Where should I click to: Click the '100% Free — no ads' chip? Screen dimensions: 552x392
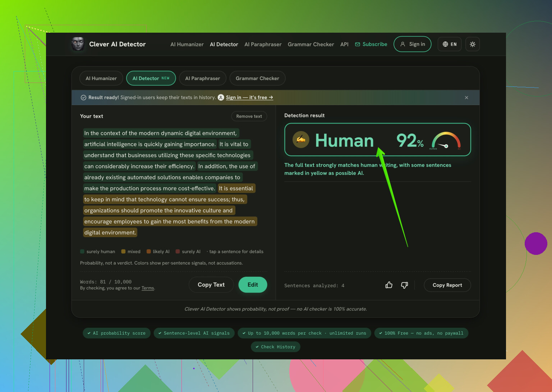click(x=421, y=333)
